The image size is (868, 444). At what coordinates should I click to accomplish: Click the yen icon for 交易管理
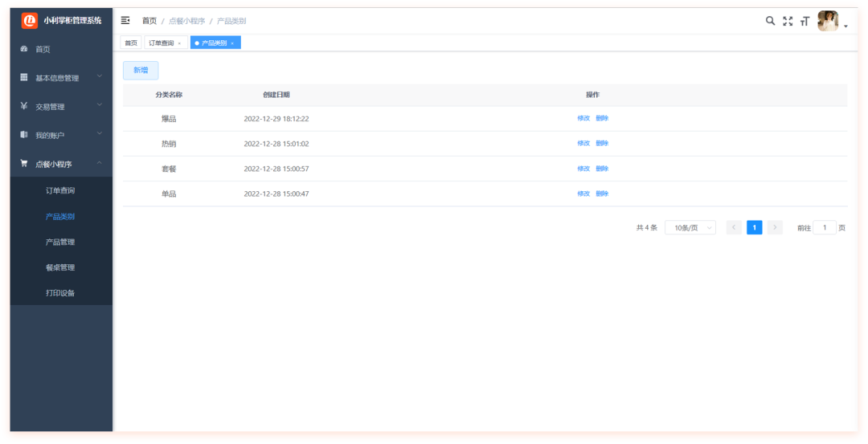click(x=24, y=106)
